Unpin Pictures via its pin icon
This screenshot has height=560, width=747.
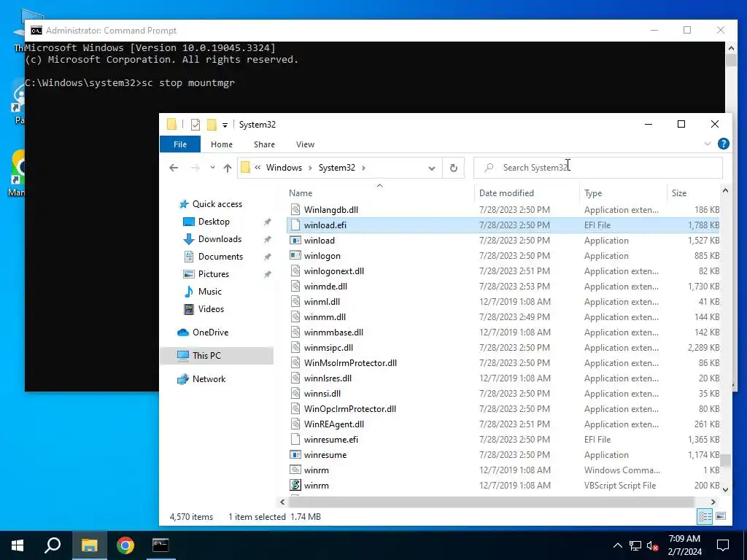tap(267, 274)
